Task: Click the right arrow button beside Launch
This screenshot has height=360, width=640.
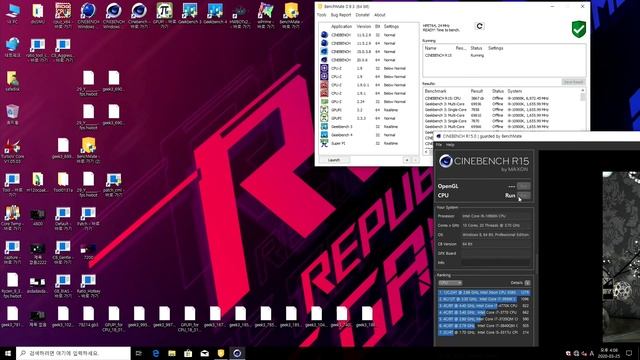Action: 415,160
